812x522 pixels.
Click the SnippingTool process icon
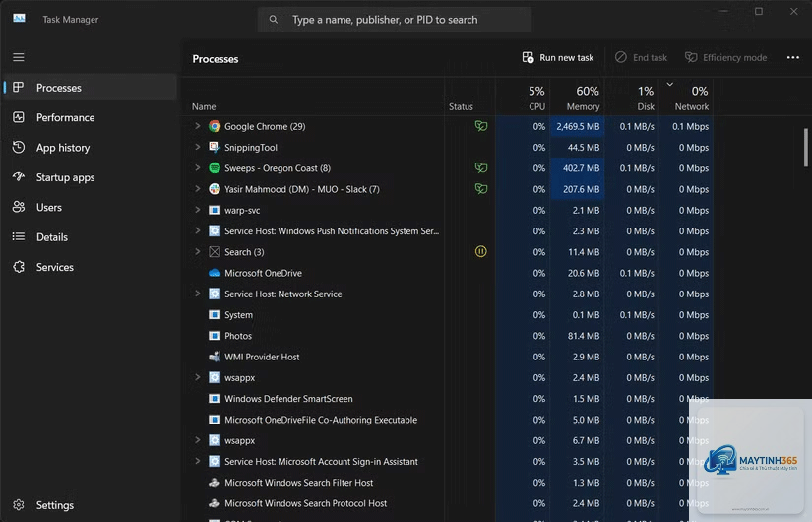(215, 147)
